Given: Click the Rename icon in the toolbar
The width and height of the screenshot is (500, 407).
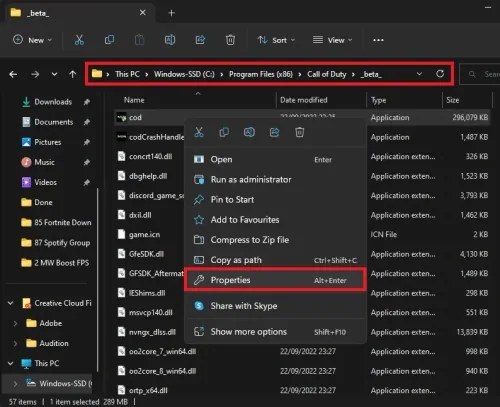Looking at the screenshot, I should pos(170,40).
